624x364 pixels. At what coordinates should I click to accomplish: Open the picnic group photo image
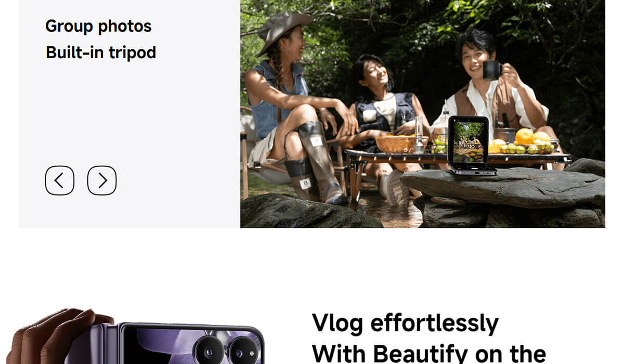[x=423, y=114]
